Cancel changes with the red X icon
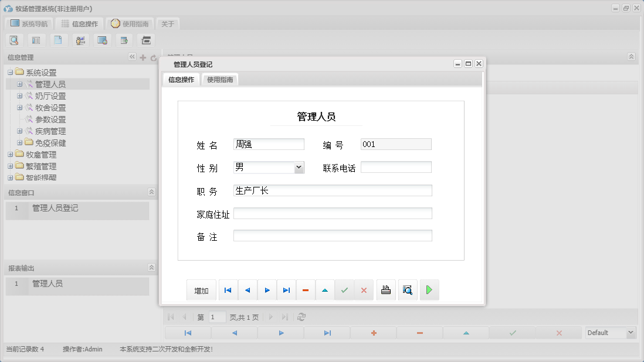 pos(364,289)
